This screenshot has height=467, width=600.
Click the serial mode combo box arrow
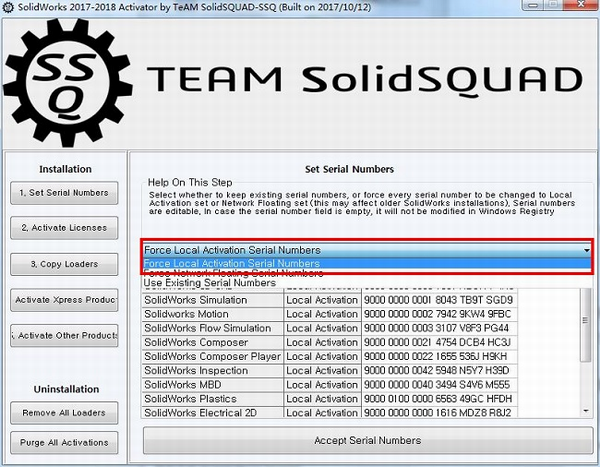tap(586, 250)
